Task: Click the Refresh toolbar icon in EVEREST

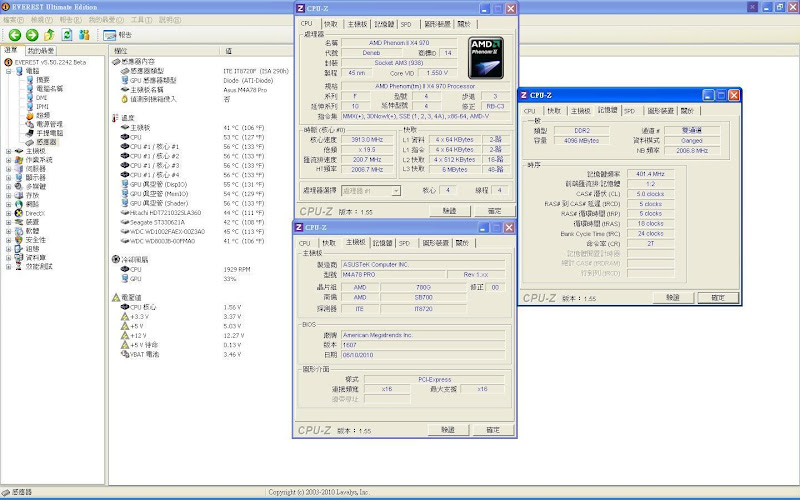Action: pyautogui.click(x=66, y=35)
